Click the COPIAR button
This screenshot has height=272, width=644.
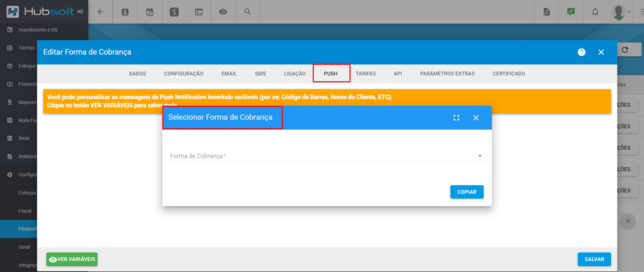pyautogui.click(x=467, y=192)
